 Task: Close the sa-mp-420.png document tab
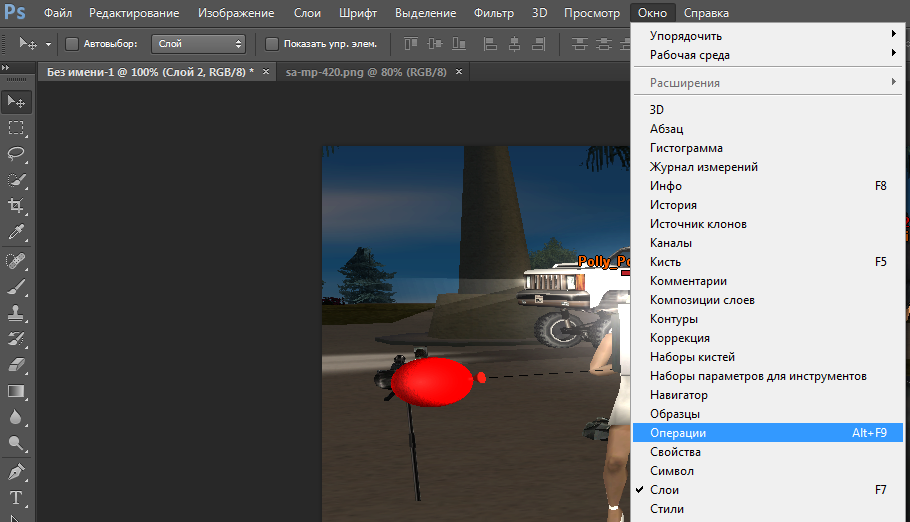pyautogui.click(x=458, y=71)
